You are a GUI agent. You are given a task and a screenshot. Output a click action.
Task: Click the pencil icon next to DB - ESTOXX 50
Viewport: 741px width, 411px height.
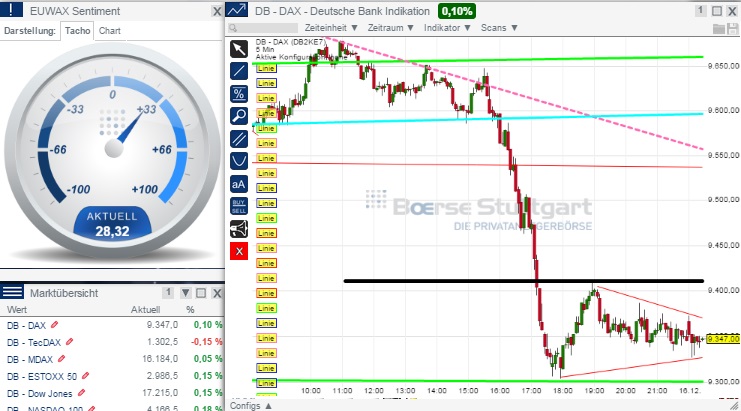click(x=86, y=376)
